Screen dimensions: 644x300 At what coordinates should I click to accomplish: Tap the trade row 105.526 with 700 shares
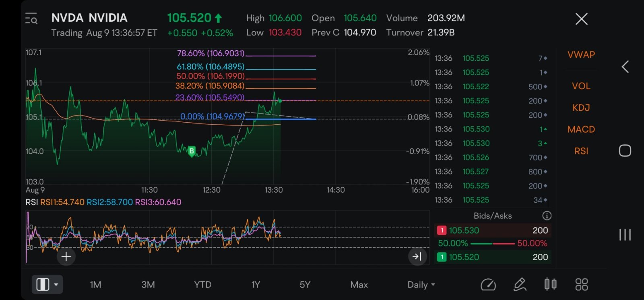coord(491,158)
